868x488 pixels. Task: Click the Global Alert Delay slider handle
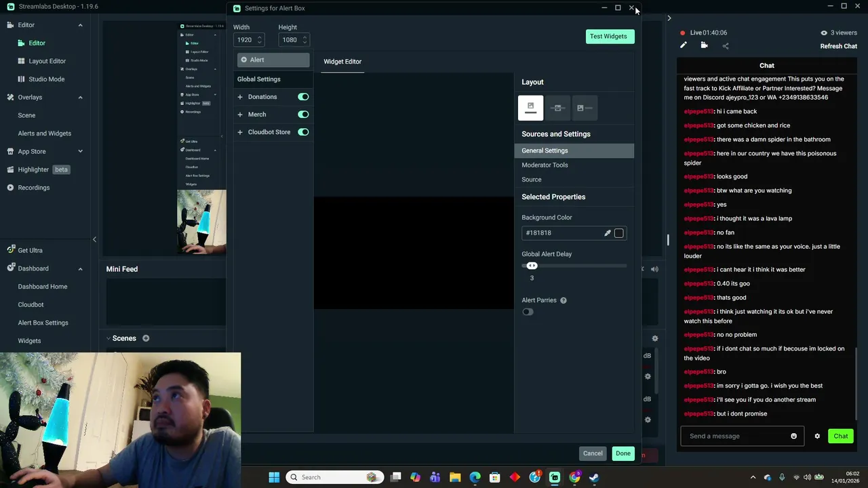pos(532,266)
